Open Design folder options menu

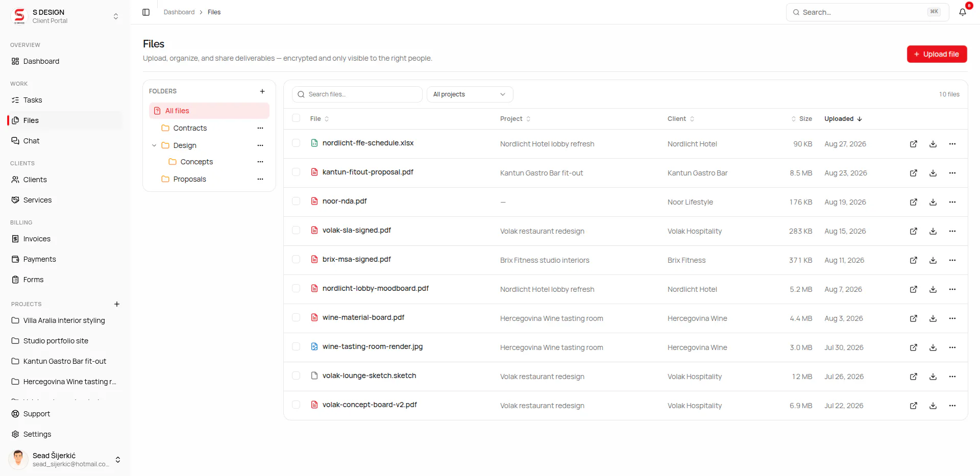(x=260, y=145)
